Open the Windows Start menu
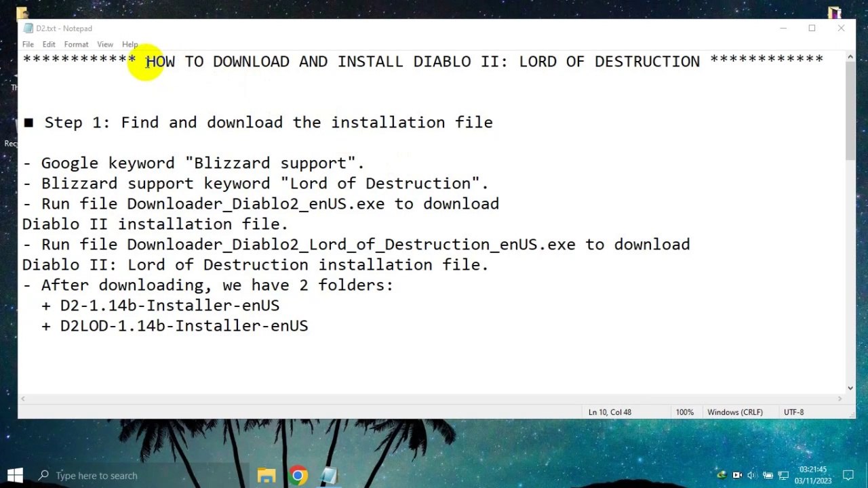This screenshot has width=868, height=488. [15, 475]
